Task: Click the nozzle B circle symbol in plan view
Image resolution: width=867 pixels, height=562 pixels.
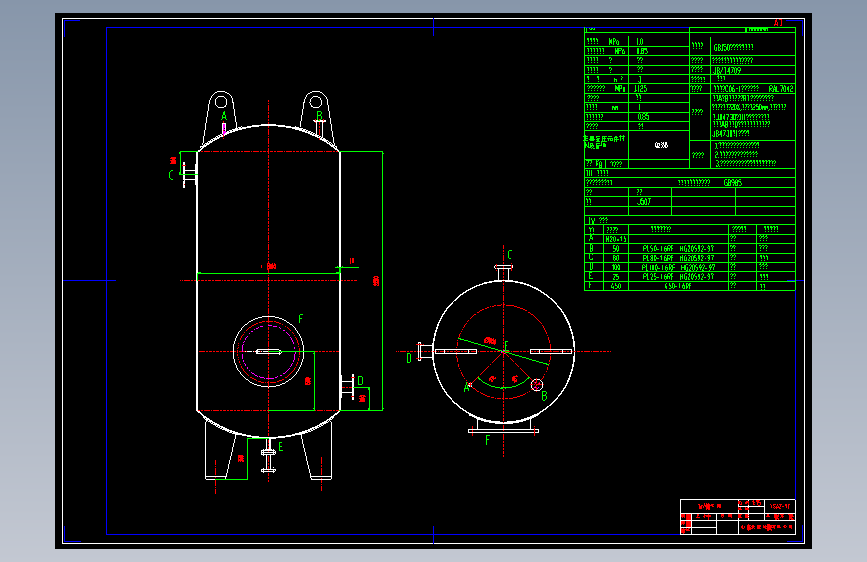Action: 536,384
